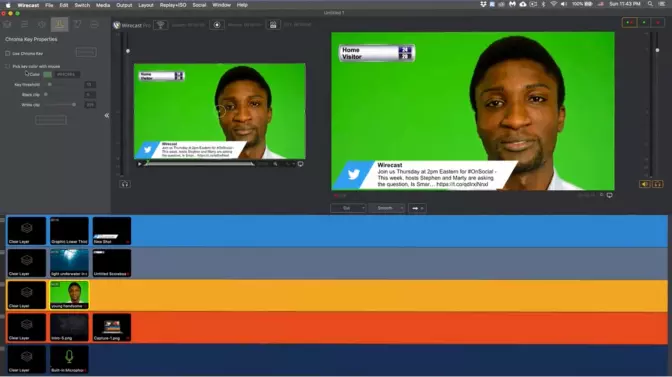672x377 pixels.
Task: Collapse the properties panel with the double chevron
Action: click(107, 115)
